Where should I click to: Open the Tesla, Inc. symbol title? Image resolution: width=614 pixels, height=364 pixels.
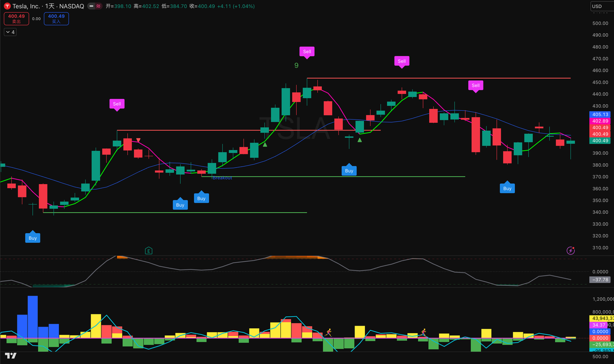(27, 6)
